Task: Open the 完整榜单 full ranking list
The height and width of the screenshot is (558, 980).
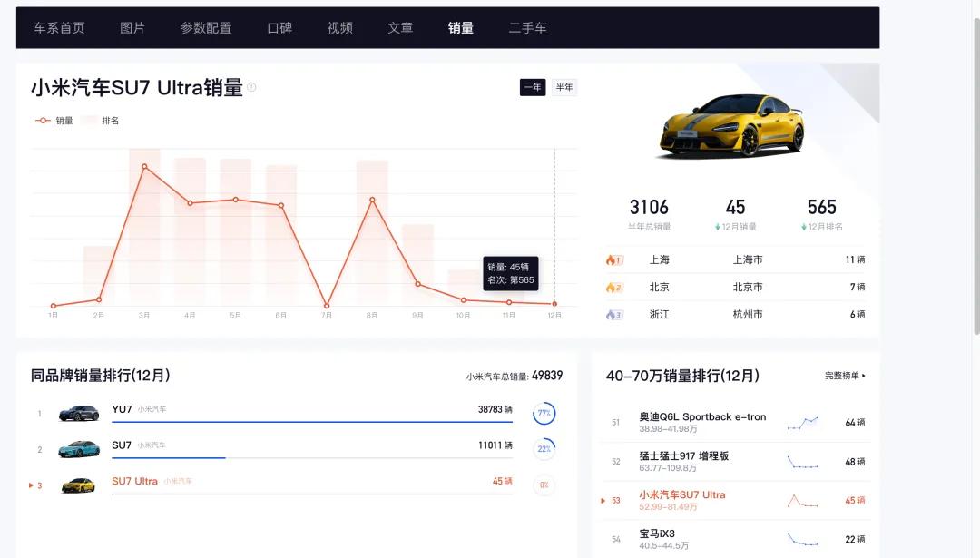Action: click(843, 376)
